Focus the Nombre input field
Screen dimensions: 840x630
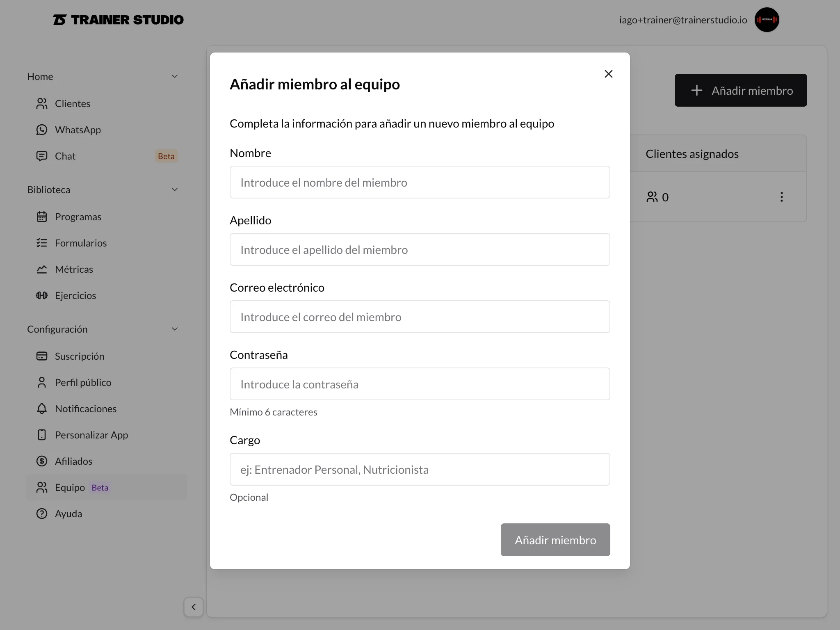(420, 182)
